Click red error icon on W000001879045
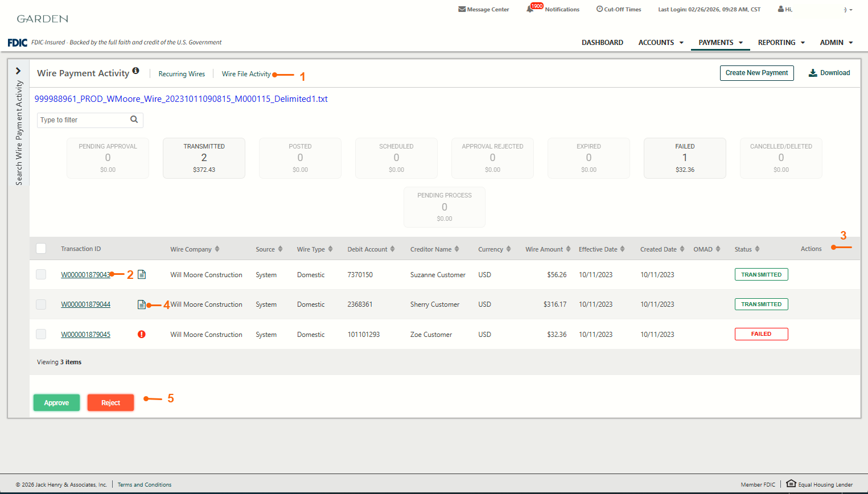 (x=142, y=335)
